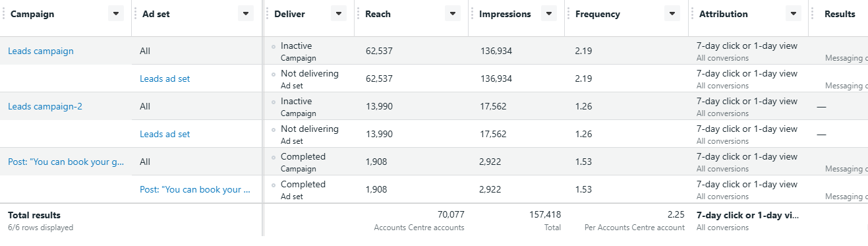Click All ad set cell for Leads campaign-2
868x246 pixels.
tap(145, 106)
